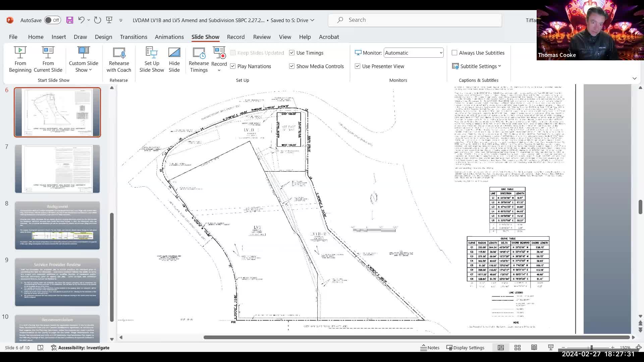Start show From Current Slide

click(48, 59)
